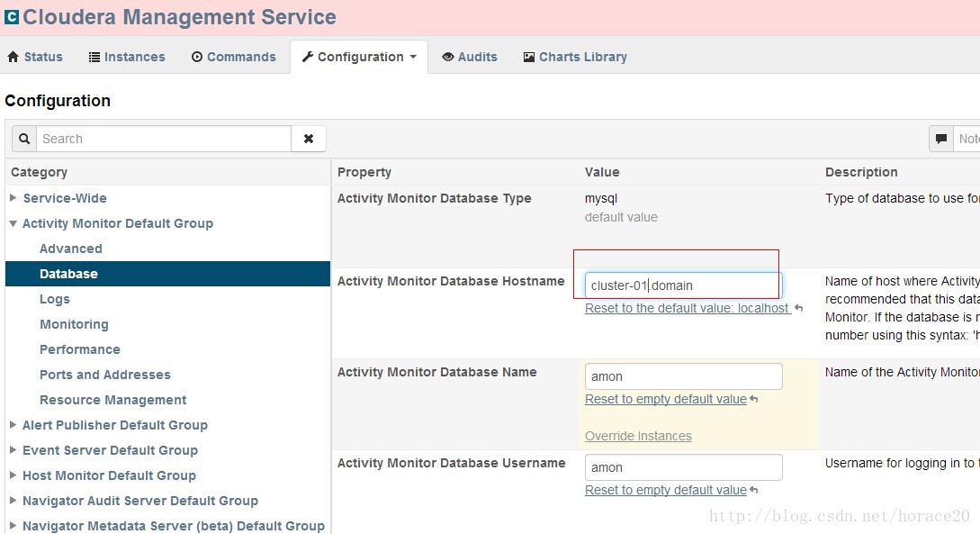This screenshot has height=534, width=980.
Task: Select the Resource Management category
Action: click(112, 400)
